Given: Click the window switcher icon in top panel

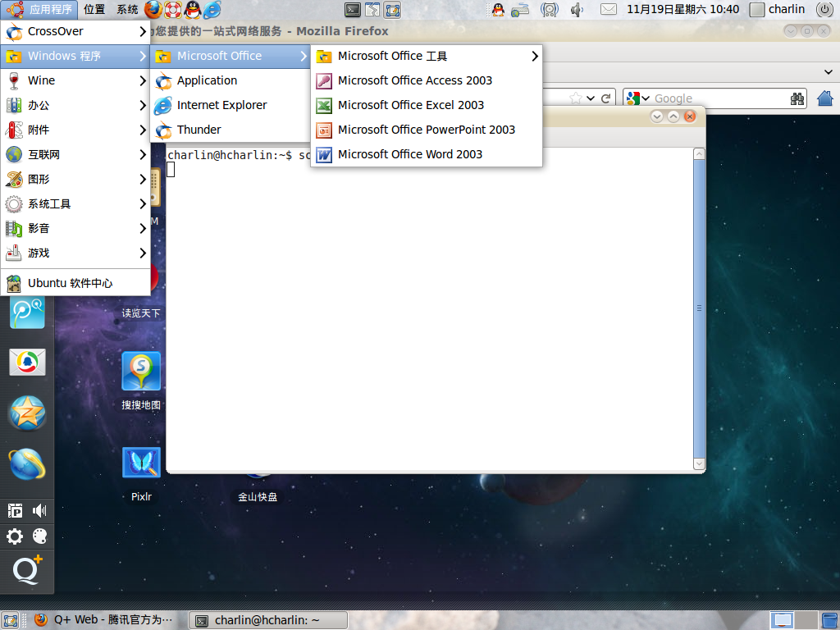Looking at the screenshot, I should coord(372,9).
